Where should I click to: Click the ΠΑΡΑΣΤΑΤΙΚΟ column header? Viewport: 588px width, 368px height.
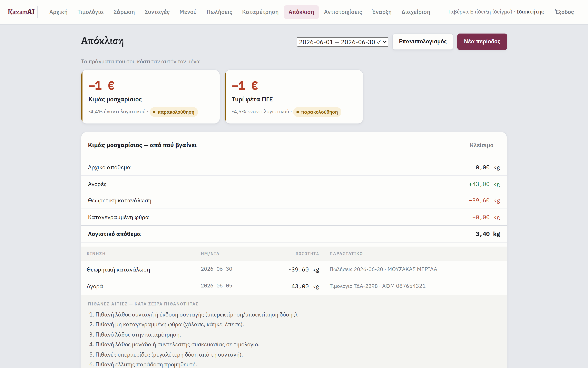[346, 254]
